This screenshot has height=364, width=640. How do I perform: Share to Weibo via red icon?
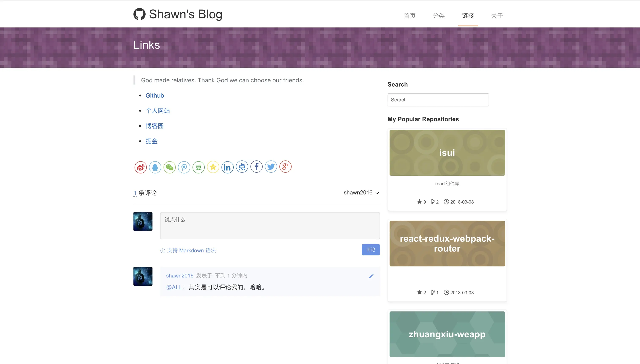(141, 167)
